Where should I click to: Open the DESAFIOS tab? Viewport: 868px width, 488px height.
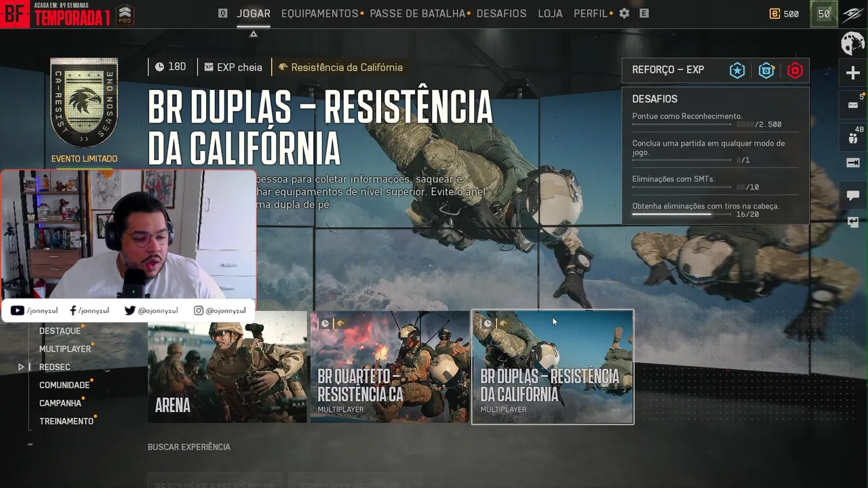coord(502,14)
